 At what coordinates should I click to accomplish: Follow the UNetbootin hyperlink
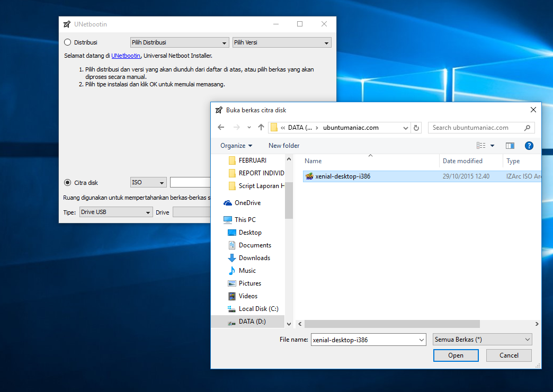[126, 56]
